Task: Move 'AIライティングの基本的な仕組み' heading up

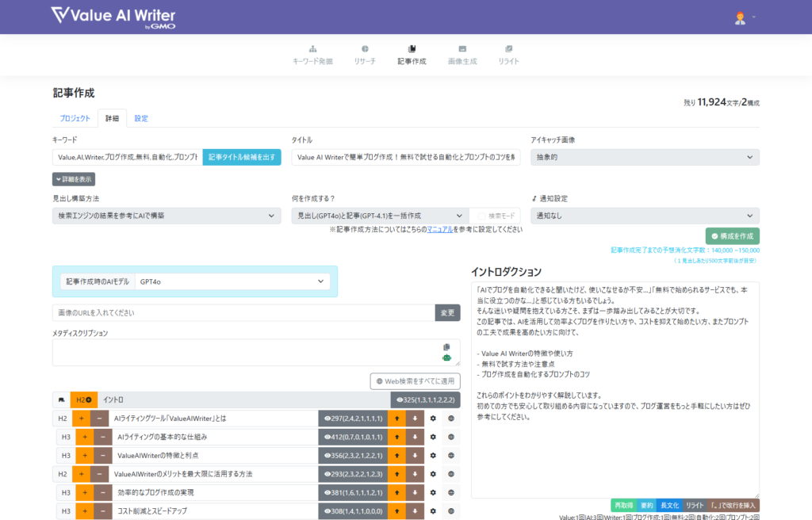Action: pyautogui.click(x=396, y=437)
